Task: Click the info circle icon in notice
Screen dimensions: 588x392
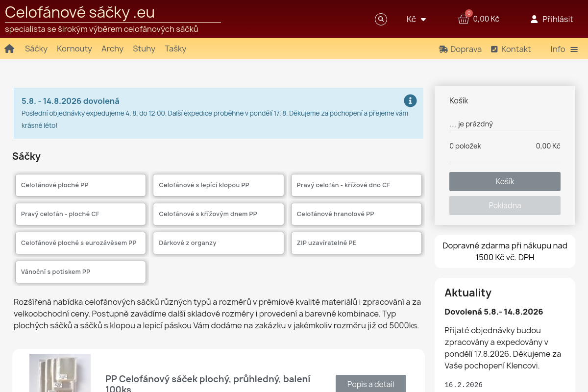Action: point(410,101)
